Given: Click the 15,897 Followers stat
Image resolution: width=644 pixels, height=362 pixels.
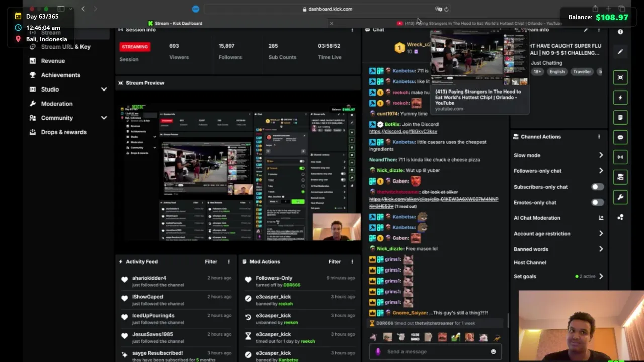Looking at the screenshot, I should coord(230,51).
